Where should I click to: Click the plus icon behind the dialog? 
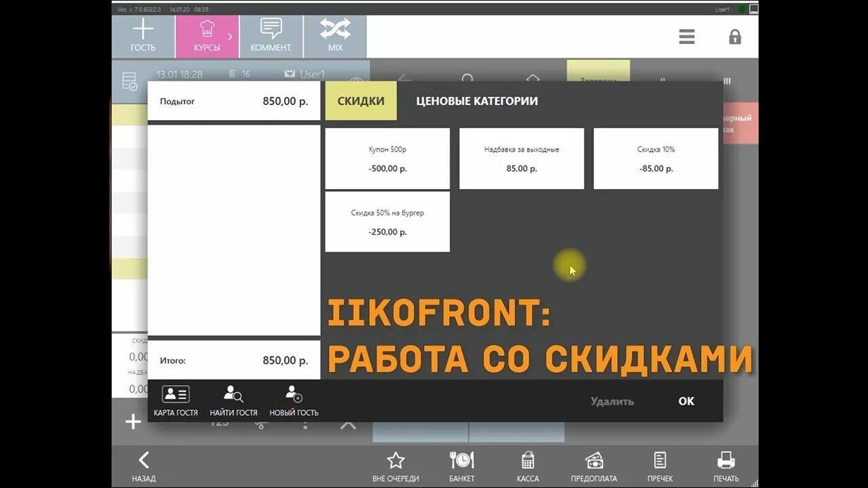(133, 422)
